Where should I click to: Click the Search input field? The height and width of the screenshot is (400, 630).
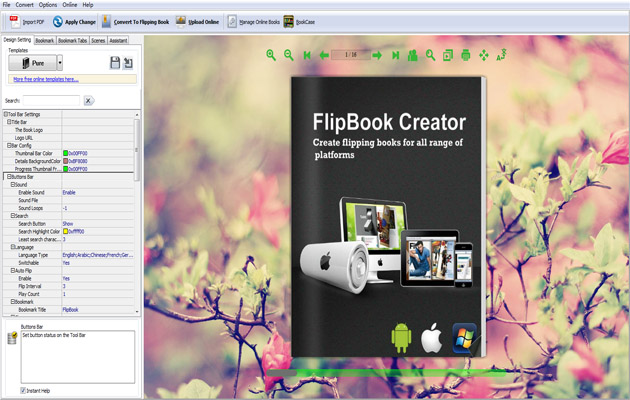51,100
